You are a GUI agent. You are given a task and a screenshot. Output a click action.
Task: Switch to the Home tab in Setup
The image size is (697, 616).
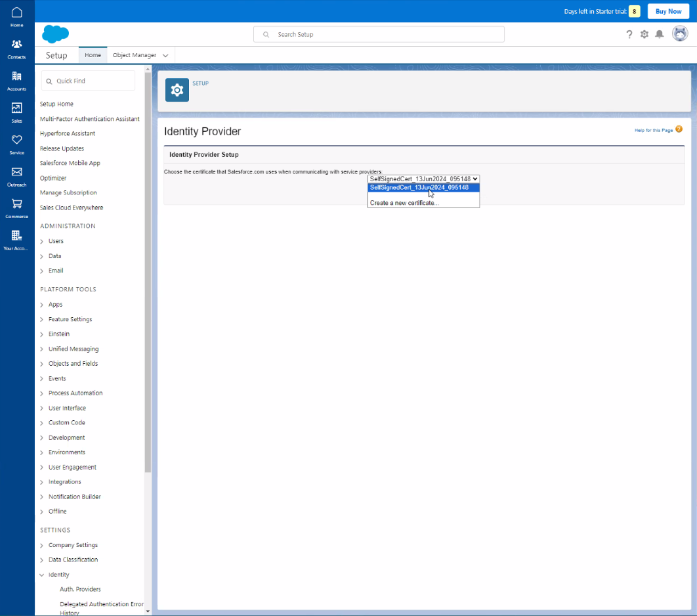coord(93,55)
